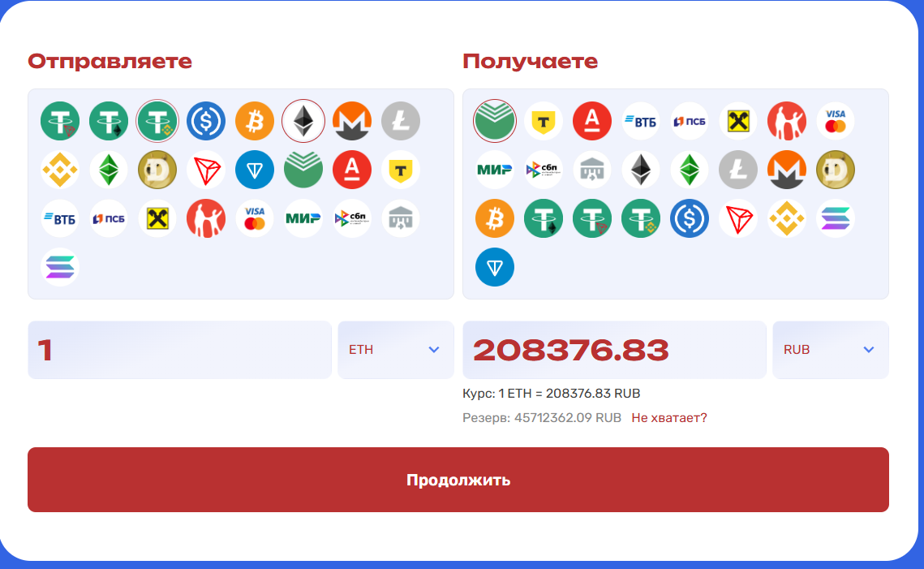This screenshot has width=924, height=569.
Task: Click the Продолжить button
Action: coord(458,480)
